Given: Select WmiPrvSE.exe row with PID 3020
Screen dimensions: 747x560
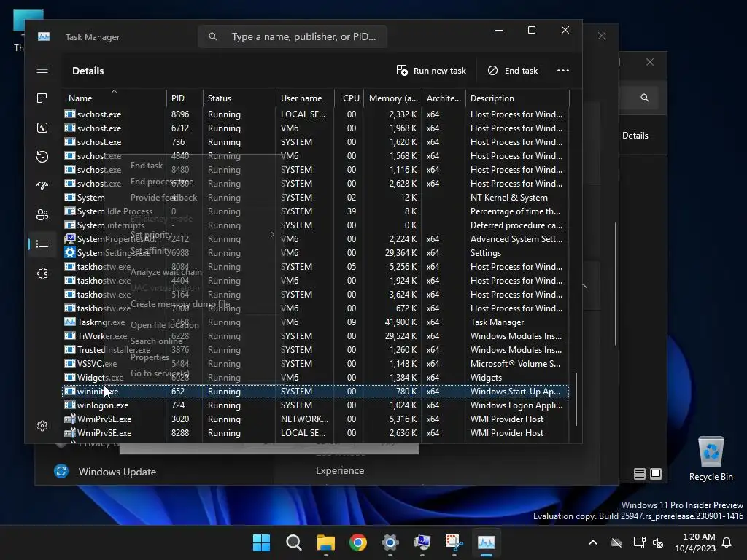Looking at the screenshot, I should pyautogui.click(x=315, y=419).
